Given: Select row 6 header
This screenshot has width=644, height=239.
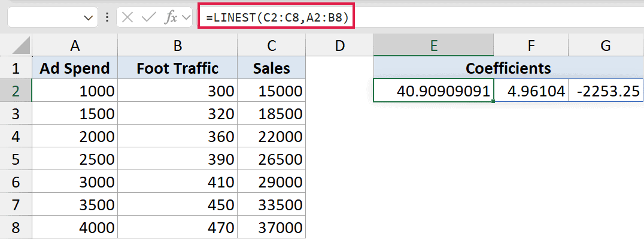Looking at the screenshot, I should [x=16, y=181].
